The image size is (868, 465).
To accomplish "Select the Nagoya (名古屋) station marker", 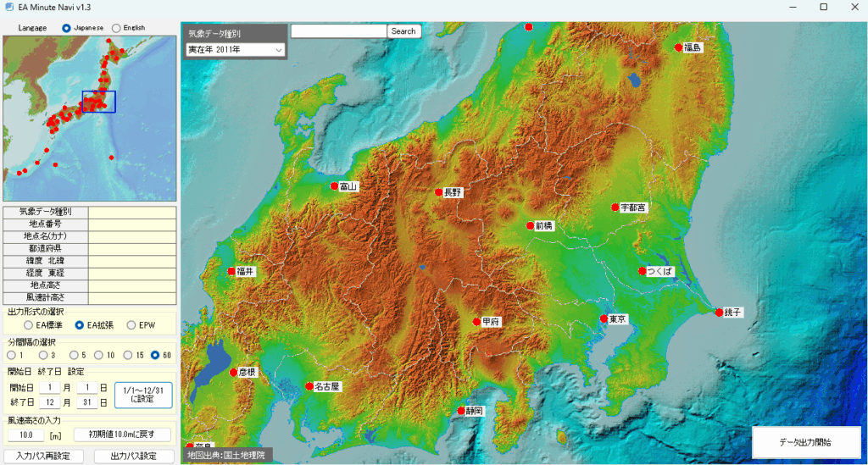I will click(309, 386).
